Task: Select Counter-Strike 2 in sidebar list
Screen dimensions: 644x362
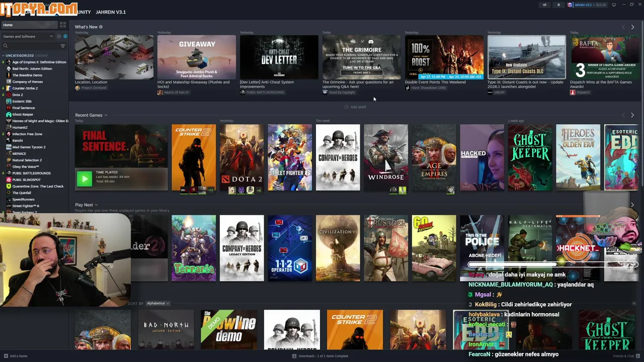Action: pyautogui.click(x=25, y=88)
